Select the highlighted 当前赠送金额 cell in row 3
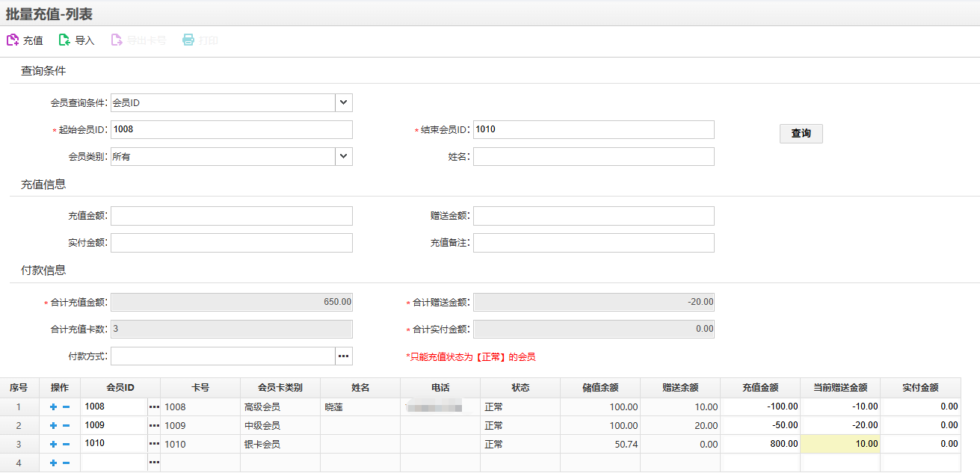 click(x=839, y=444)
